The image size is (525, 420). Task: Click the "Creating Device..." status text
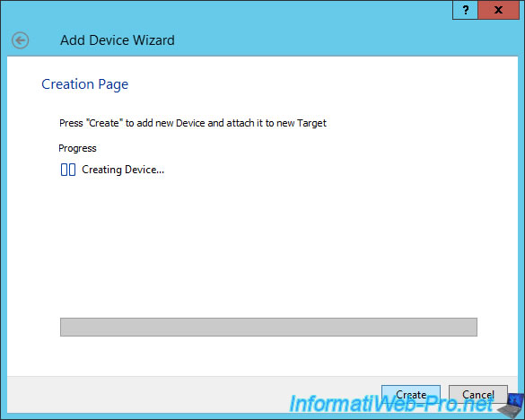(x=123, y=170)
